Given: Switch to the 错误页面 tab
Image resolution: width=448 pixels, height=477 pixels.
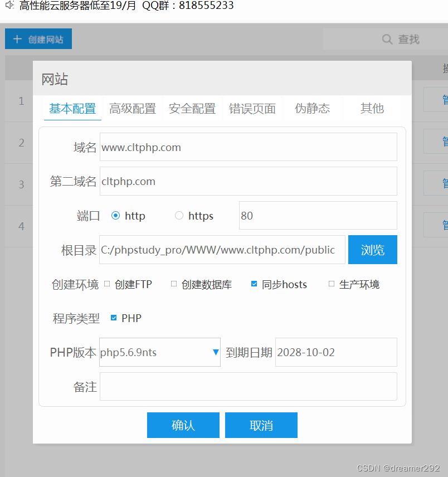Looking at the screenshot, I should tap(252, 109).
